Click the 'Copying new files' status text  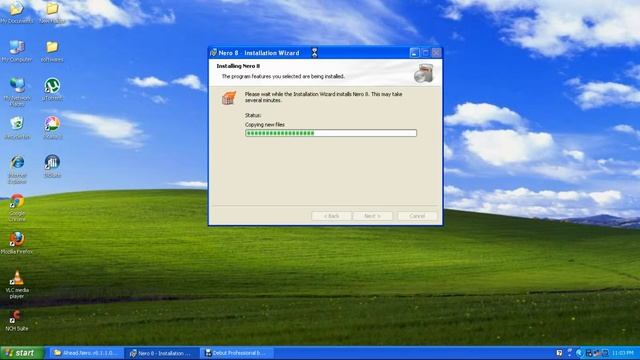[x=265, y=124]
